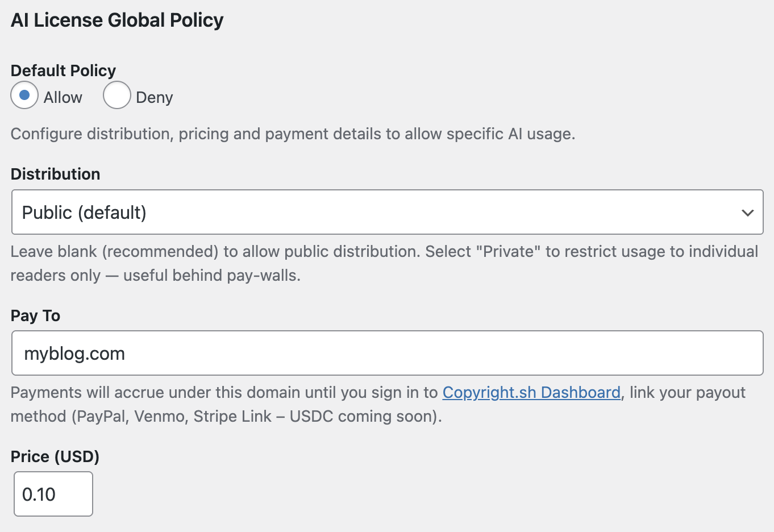Click the 0.10 price value box
The height and width of the screenshot is (532, 774).
tap(53, 494)
